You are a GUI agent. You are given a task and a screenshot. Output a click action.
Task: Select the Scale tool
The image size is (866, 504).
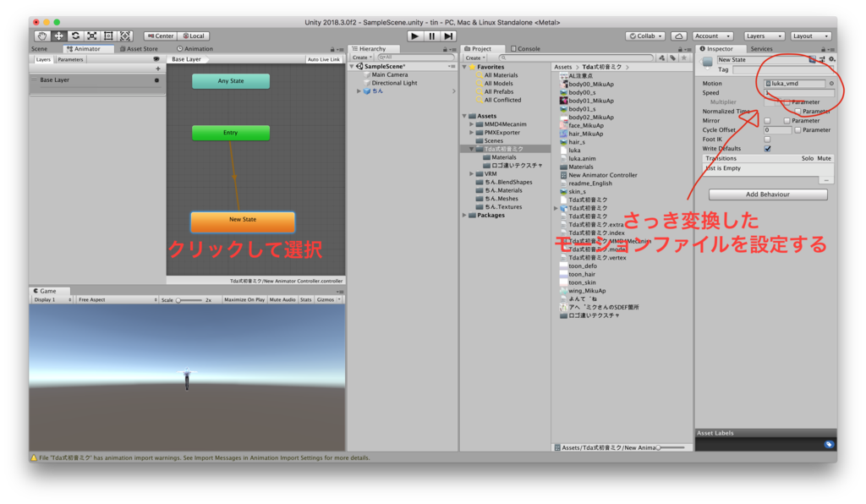(x=91, y=36)
